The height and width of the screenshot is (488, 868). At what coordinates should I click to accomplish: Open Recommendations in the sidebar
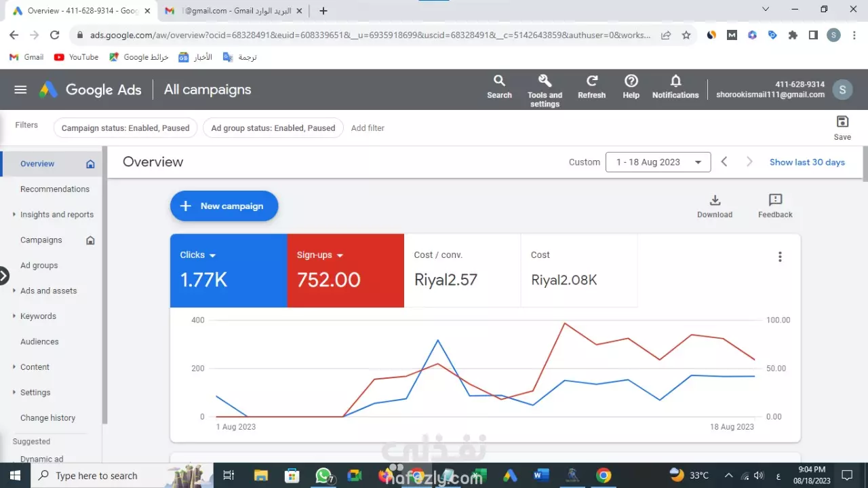tap(55, 189)
